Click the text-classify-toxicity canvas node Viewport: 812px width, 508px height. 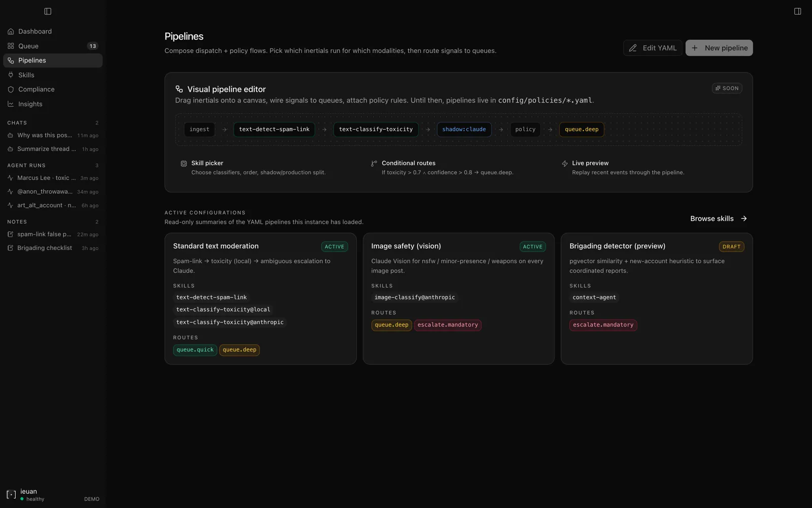click(376, 130)
